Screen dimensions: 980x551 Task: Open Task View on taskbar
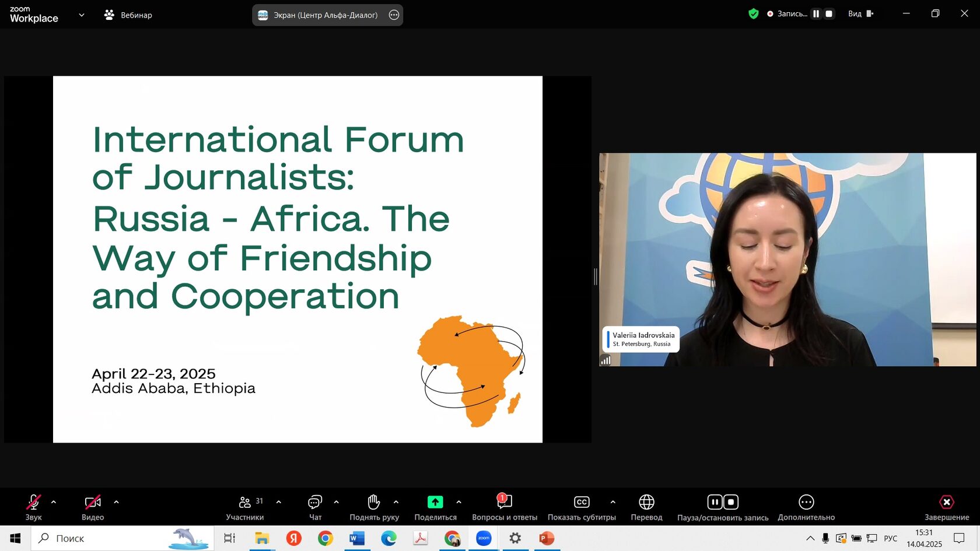pos(230,538)
